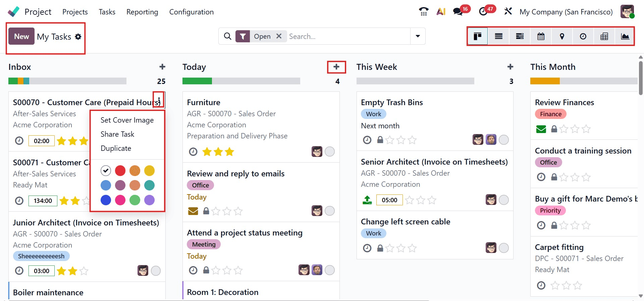Open the activities clock showing 47 items
This screenshot has height=301, width=644.
tap(483, 11)
